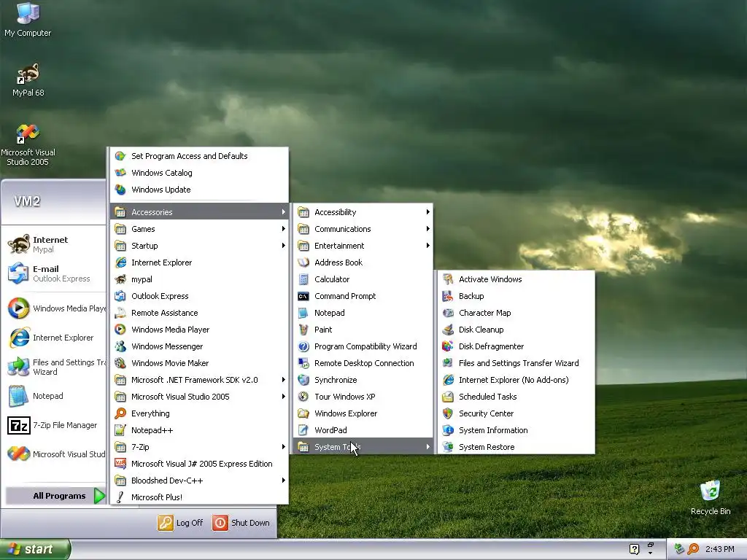Open pinned Internet Mypal entry
747x560 pixels.
tap(54, 244)
